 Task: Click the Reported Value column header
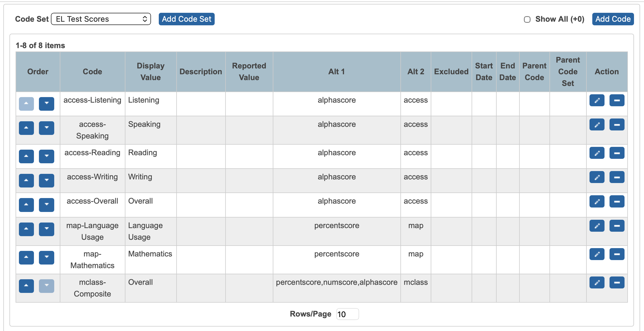tap(249, 72)
